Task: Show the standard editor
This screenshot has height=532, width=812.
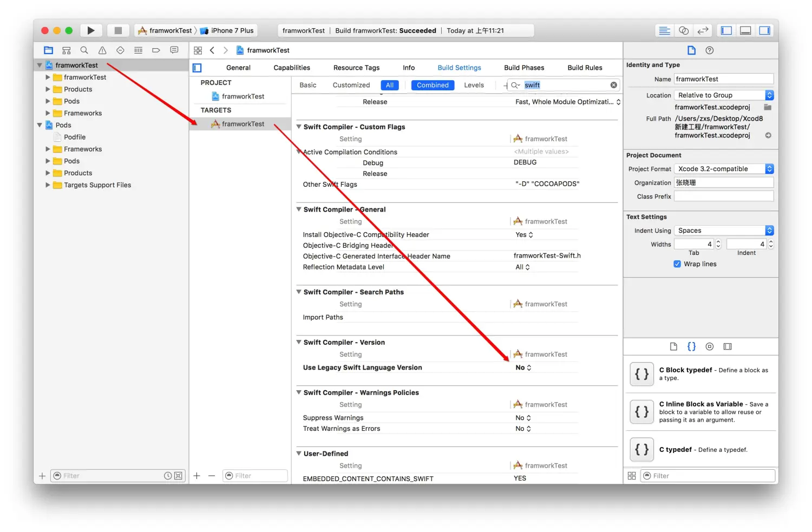Action: (664, 31)
